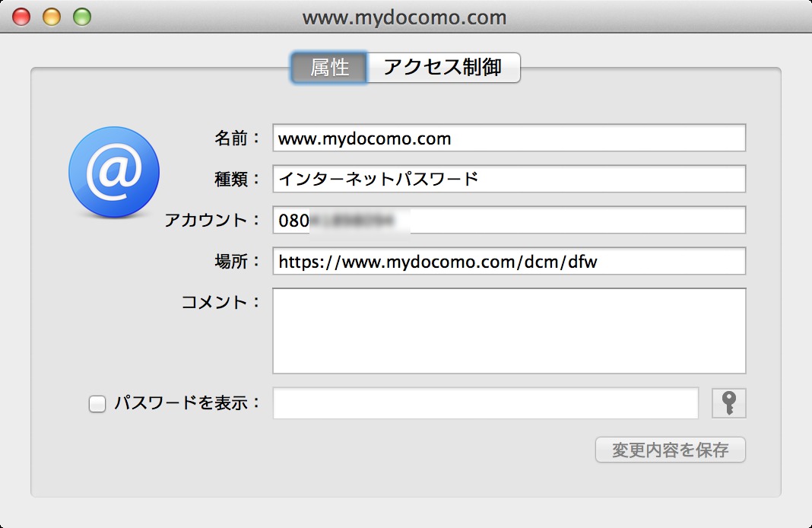
Task: Open the password assistant key icon
Action: tap(728, 402)
